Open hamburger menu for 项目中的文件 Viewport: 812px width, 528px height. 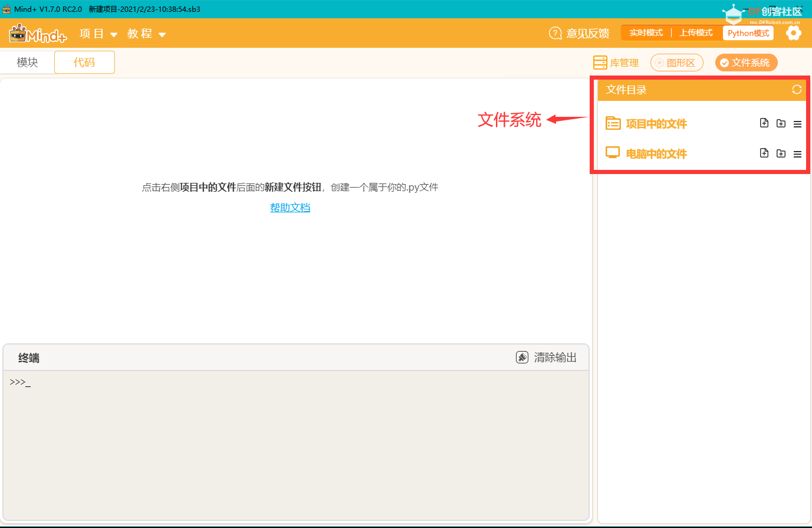pos(797,124)
